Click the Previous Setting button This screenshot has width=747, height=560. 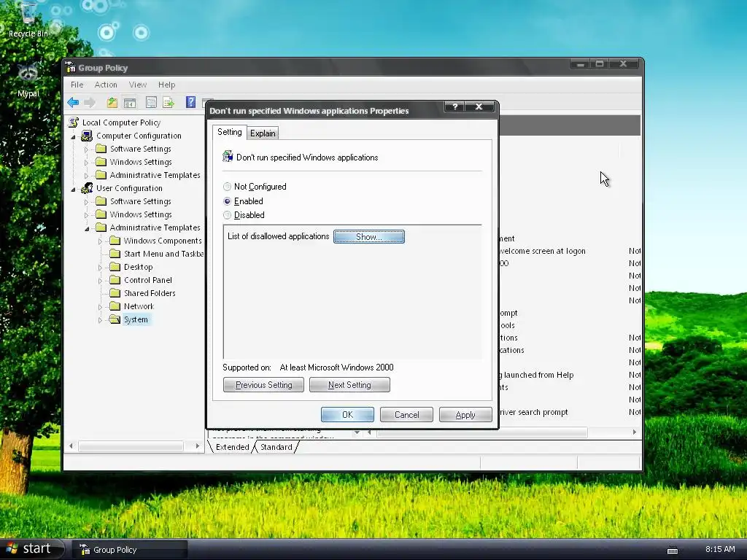point(263,385)
